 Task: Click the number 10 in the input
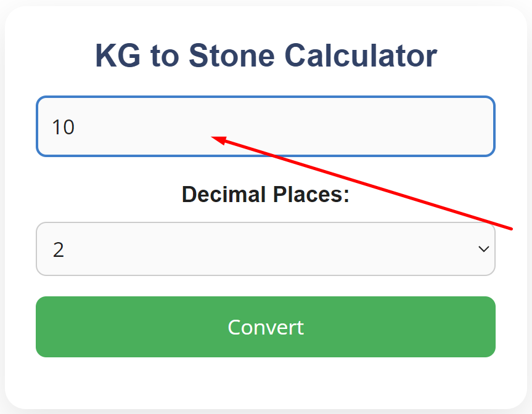(64, 126)
